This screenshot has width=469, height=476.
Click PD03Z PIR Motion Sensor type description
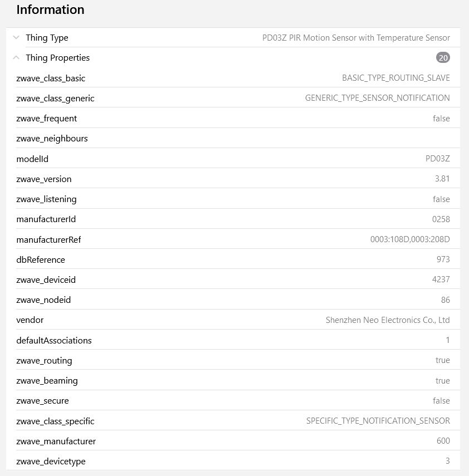pyautogui.click(x=356, y=38)
